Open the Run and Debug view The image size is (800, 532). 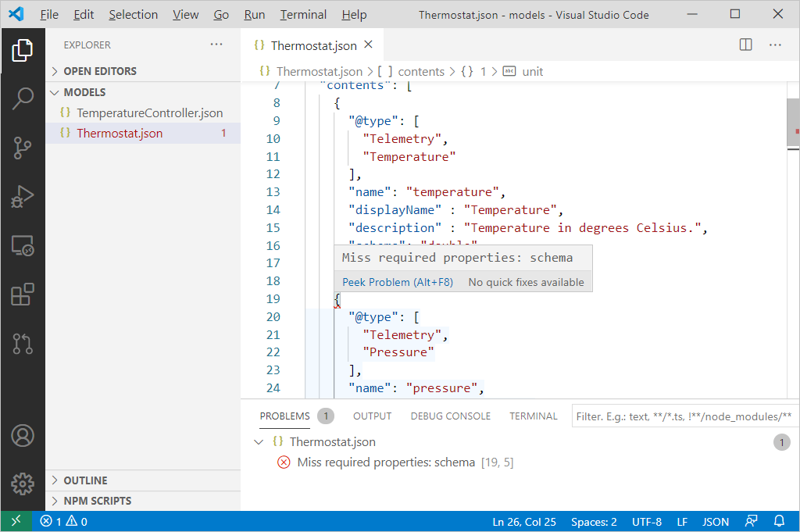click(22, 196)
